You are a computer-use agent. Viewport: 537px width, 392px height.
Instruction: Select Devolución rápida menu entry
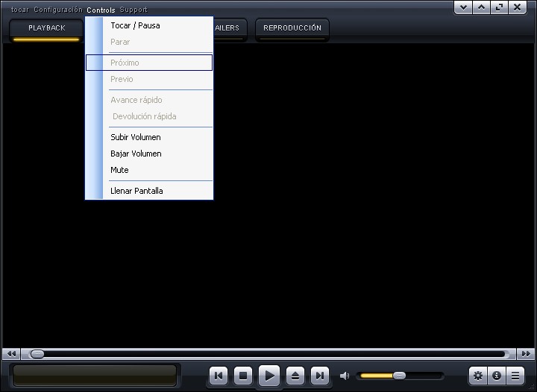click(149, 116)
